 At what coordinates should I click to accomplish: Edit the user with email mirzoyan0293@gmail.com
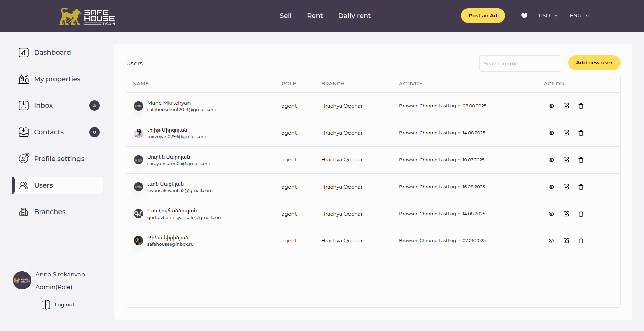(x=566, y=133)
